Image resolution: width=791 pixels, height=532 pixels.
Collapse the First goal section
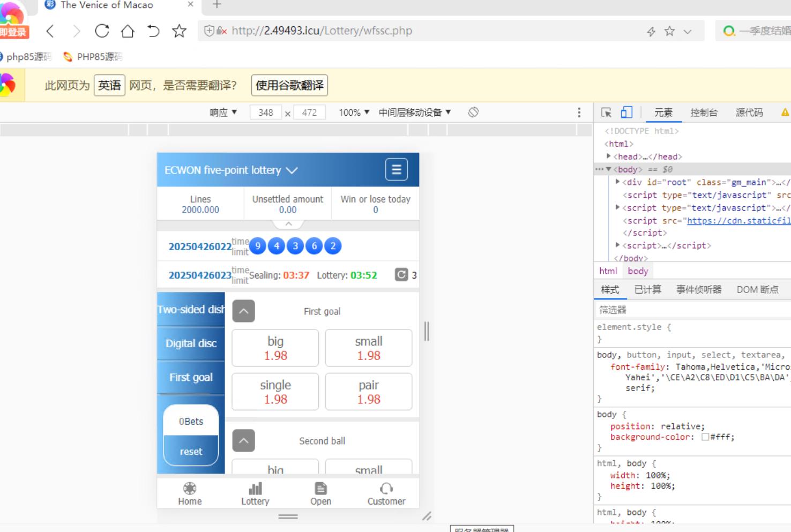tap(243, 311)
